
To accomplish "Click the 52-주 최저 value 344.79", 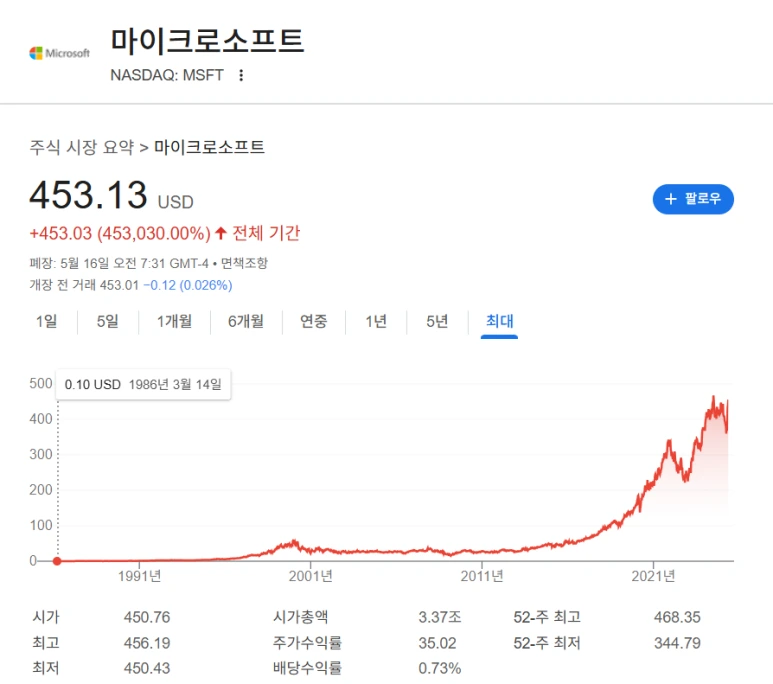I will [677, 643].
